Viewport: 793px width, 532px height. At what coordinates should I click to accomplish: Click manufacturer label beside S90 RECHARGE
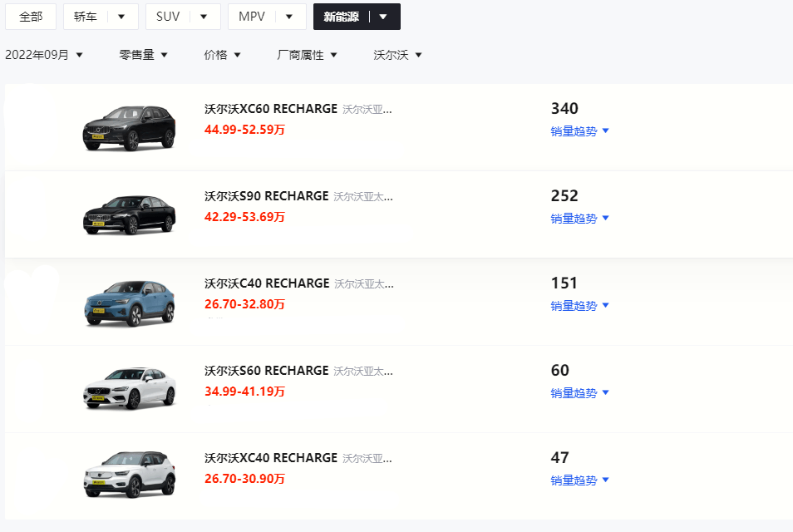coord(363,197)
